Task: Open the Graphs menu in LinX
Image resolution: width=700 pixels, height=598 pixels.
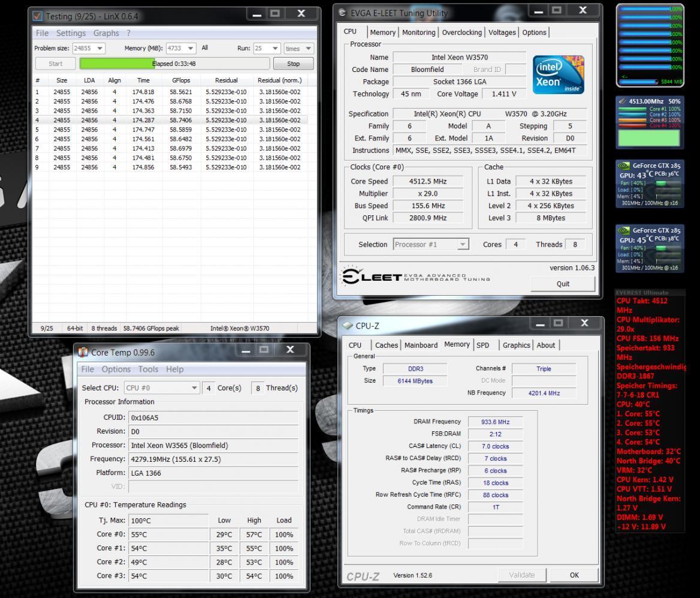Action: pos(106,33)
